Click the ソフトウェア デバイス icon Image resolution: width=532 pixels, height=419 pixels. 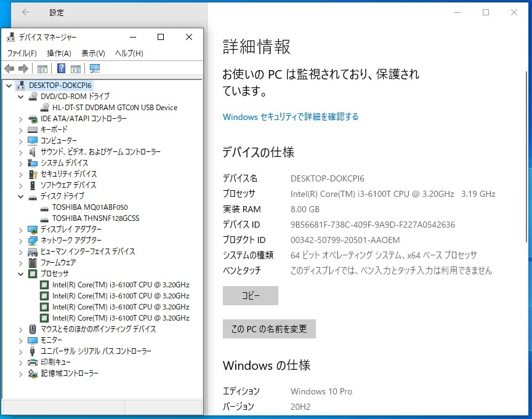tap(33, 185)
